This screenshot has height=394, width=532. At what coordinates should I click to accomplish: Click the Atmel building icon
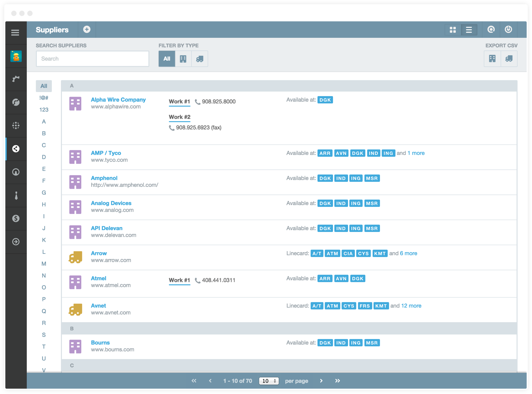click(75, 282)
